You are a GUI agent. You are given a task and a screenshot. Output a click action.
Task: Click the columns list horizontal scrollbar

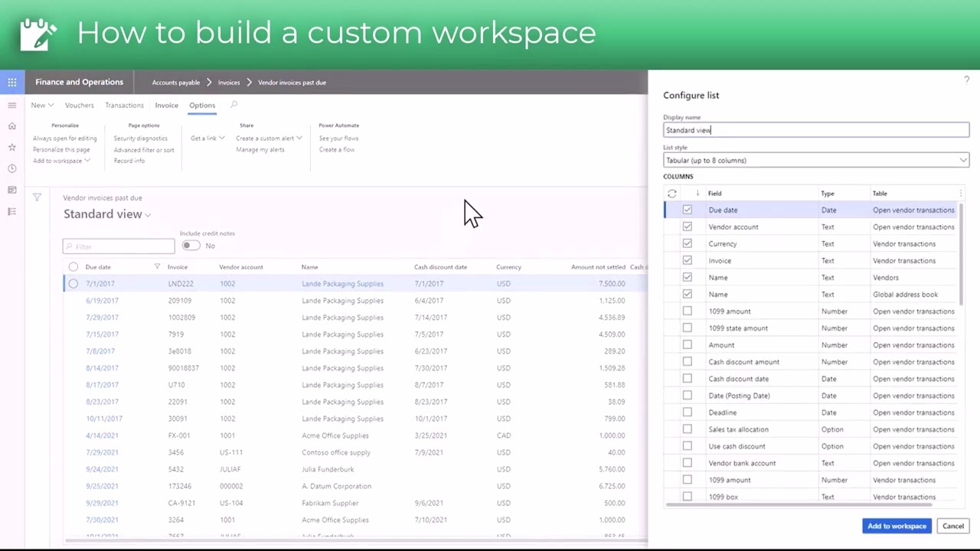[x=800, y=504]
